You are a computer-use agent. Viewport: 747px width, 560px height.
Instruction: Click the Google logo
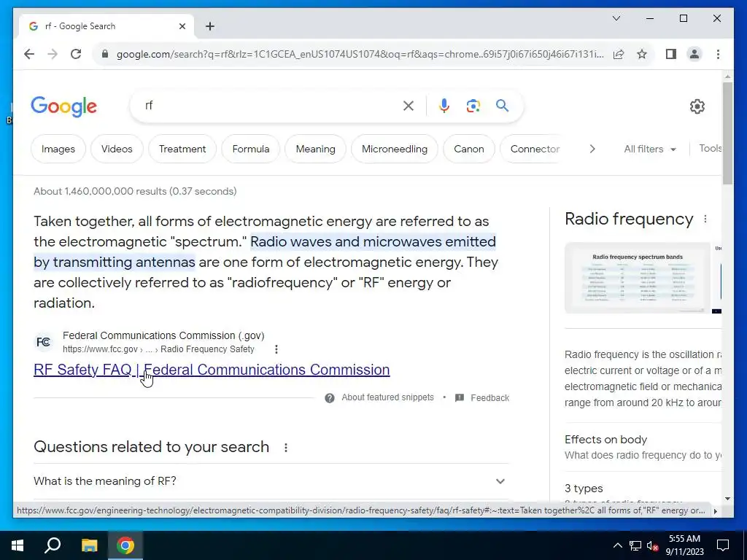(x=64, y=106)
